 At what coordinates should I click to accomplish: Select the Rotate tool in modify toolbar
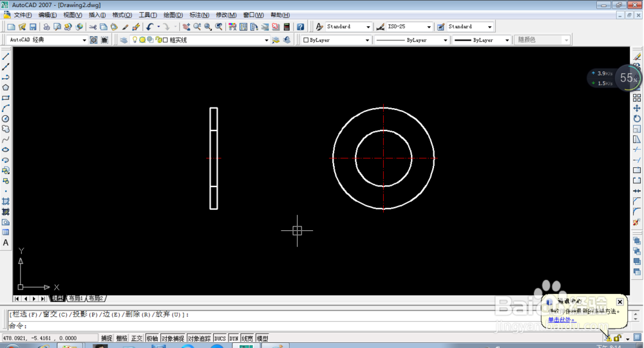(637, 118)
